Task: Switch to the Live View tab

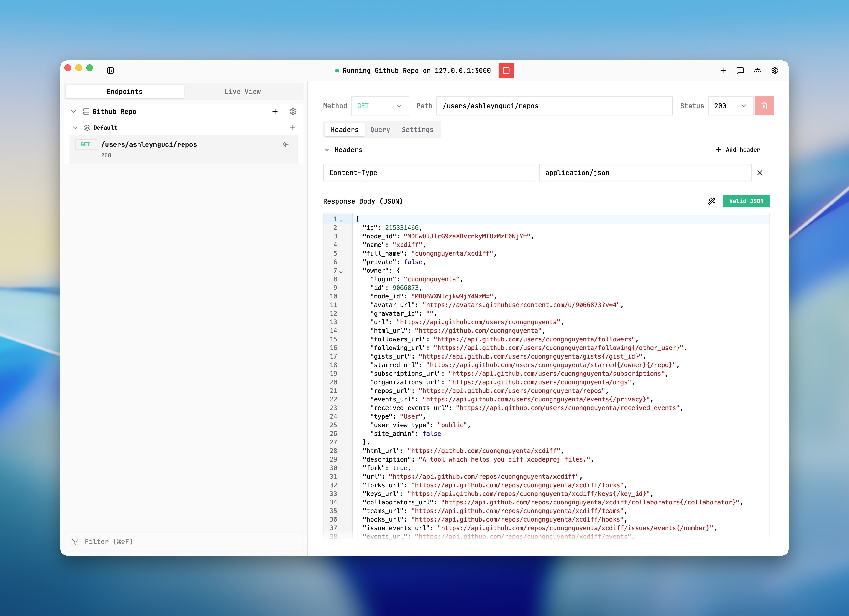Action: pyautogui.click(x=243, y=91)
